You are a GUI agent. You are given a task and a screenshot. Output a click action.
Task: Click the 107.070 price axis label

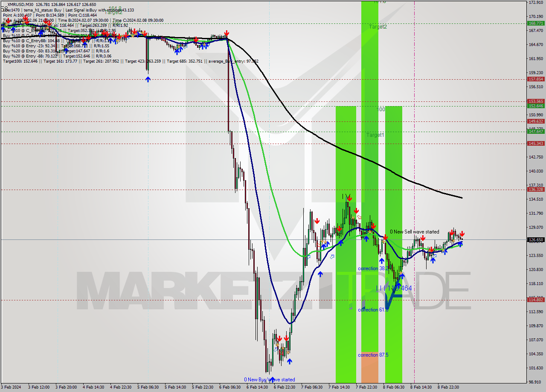pos(536,340)
